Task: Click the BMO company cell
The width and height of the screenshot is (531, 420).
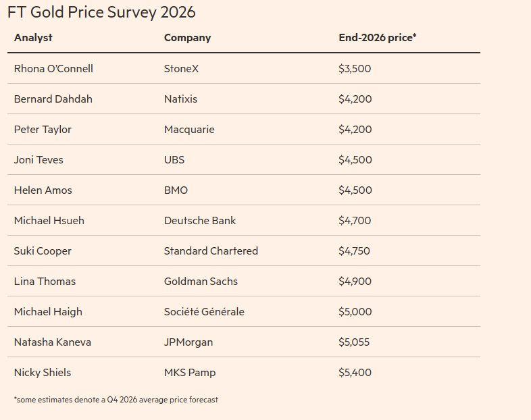Action: (x=176, y=190)
